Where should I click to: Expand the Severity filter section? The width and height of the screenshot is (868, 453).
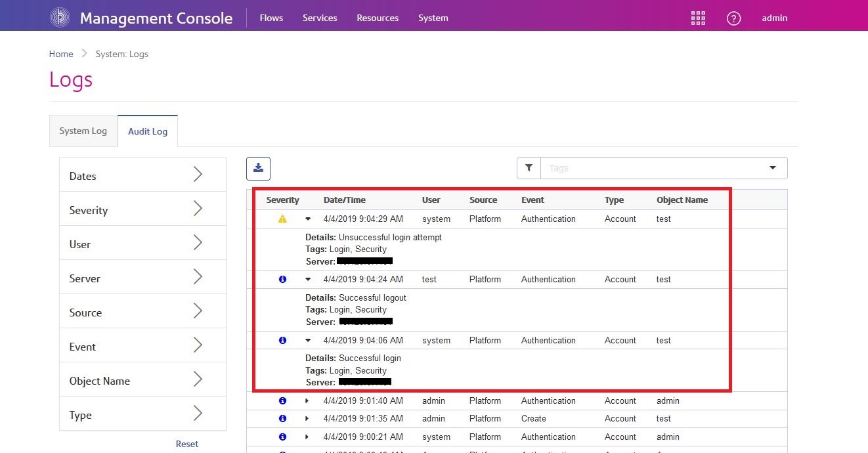click(142, 210)
